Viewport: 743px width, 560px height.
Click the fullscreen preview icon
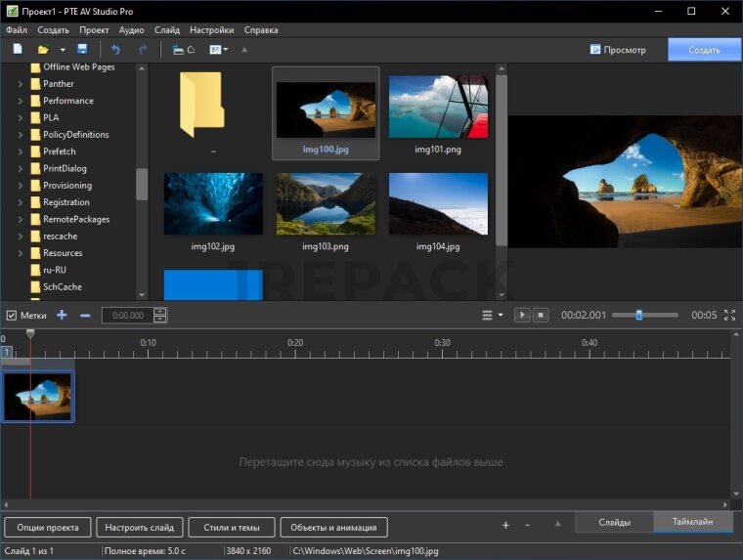(x=729, y=315)
